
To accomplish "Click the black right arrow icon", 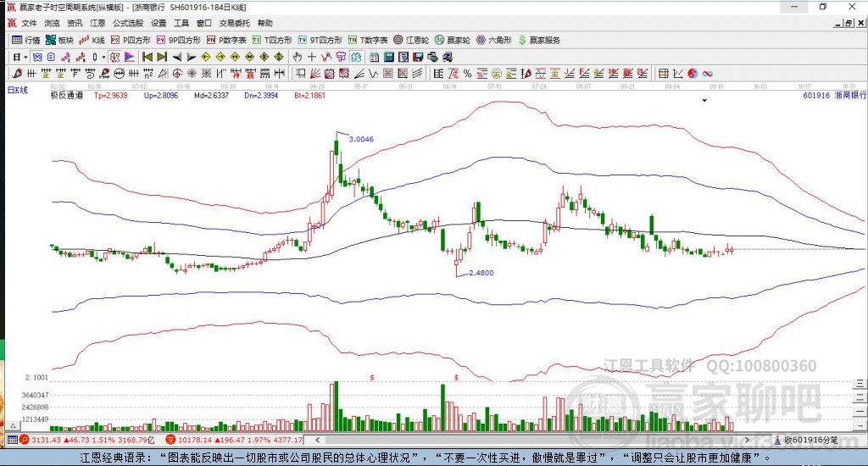I will (x=191, y=57).
